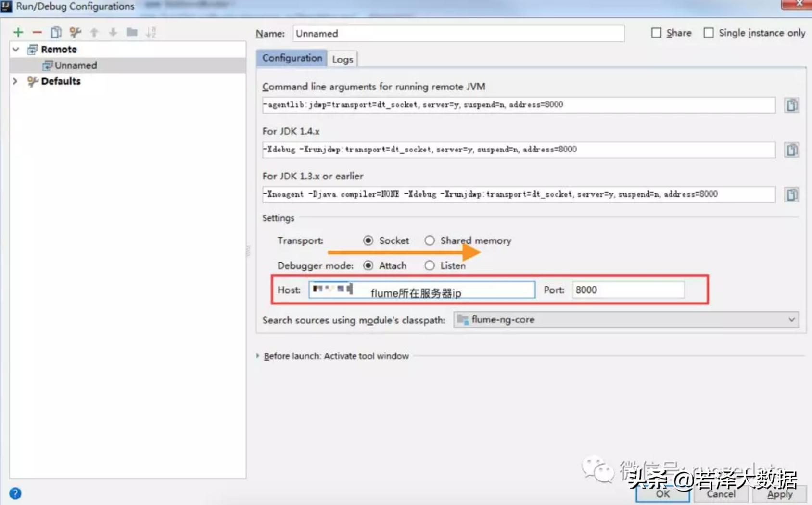Viewport: 812px width, 505px height.
Task: Focus the Host input field
Action: [422, 290]
